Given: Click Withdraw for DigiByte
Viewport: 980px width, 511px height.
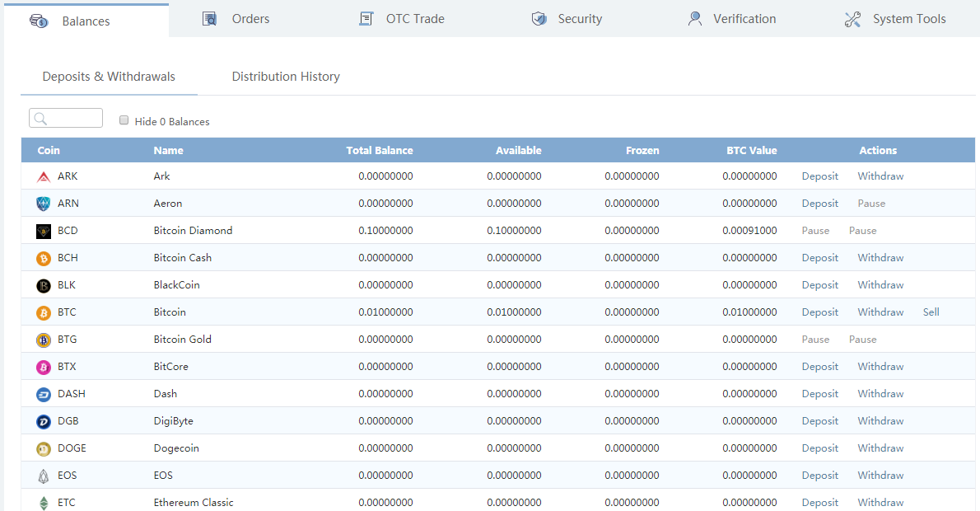Looking at the screenshot, I should 880,421.
